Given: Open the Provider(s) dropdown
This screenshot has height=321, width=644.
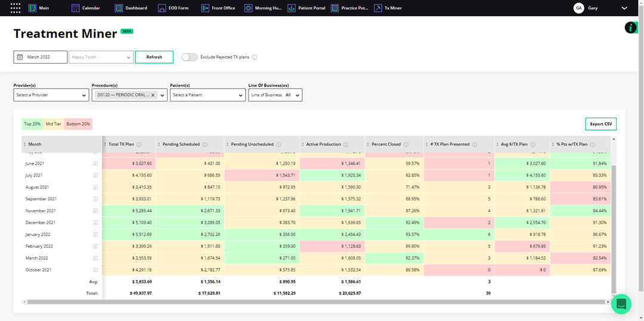Looking at the screenshot, I should 51,95.
